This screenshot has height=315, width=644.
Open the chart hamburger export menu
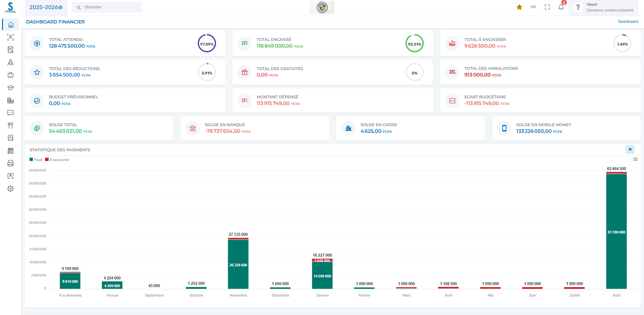click(x=636, y=159)
